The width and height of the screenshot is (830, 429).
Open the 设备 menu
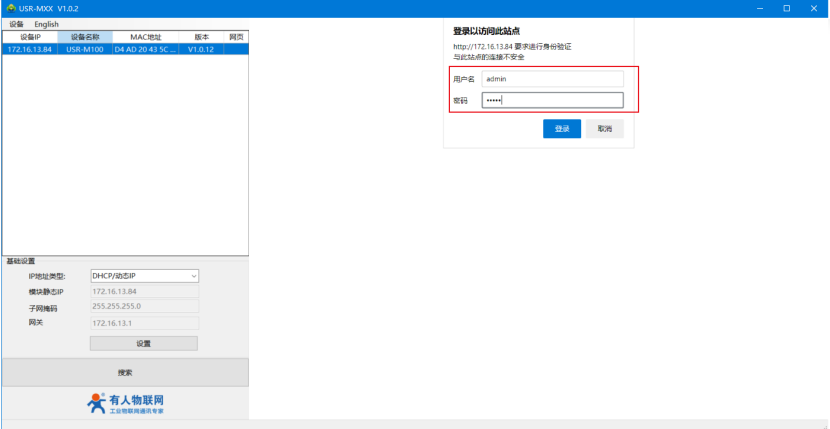click(x=16, y=24)
